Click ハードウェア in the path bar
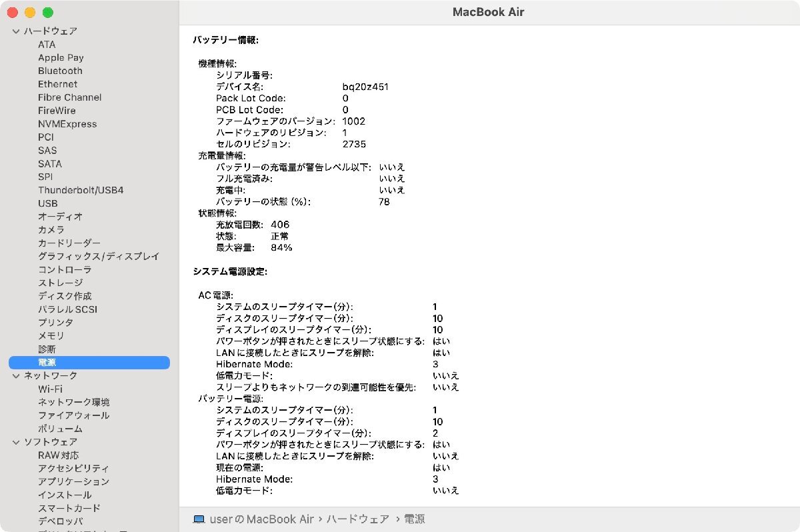This screenshot has width=800, height=532. [x=357, y=519]
